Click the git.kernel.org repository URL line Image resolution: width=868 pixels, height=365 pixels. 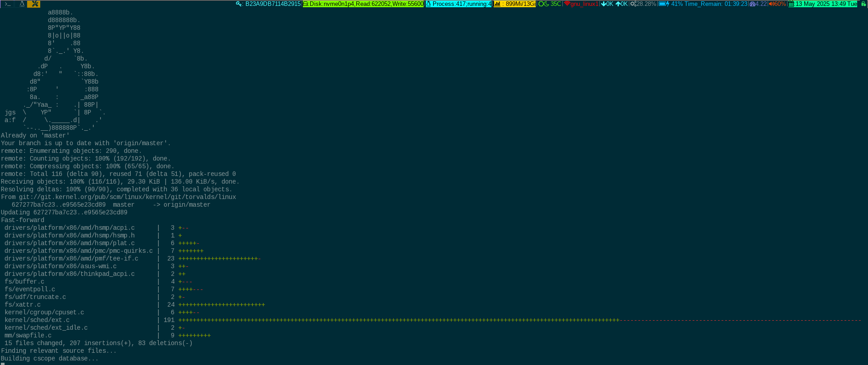click(118, 197)
